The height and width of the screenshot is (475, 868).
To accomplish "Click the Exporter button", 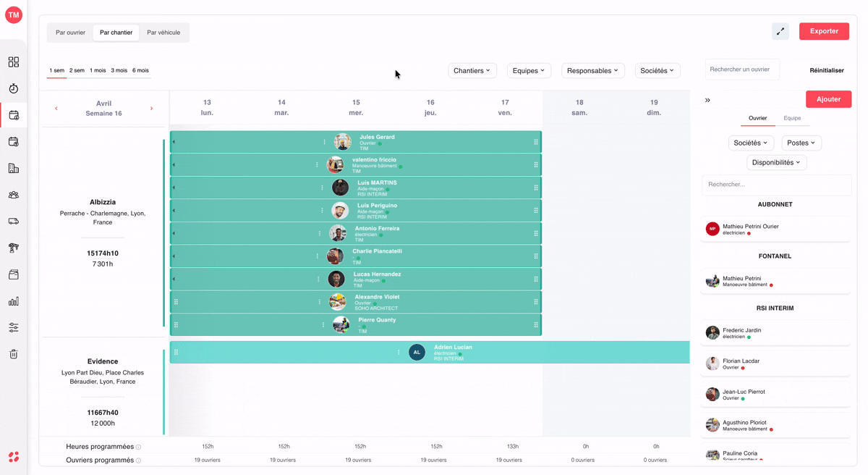I will point(824,31).
